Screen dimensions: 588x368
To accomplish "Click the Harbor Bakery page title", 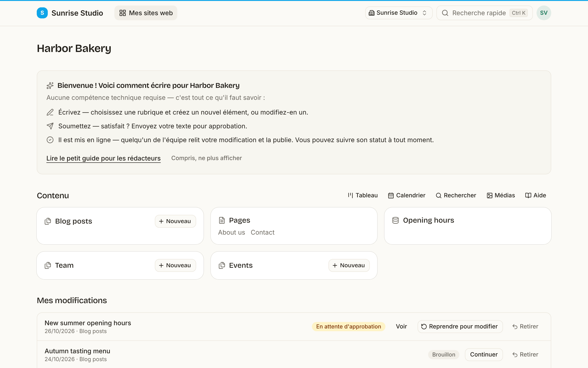I will 74,49.
